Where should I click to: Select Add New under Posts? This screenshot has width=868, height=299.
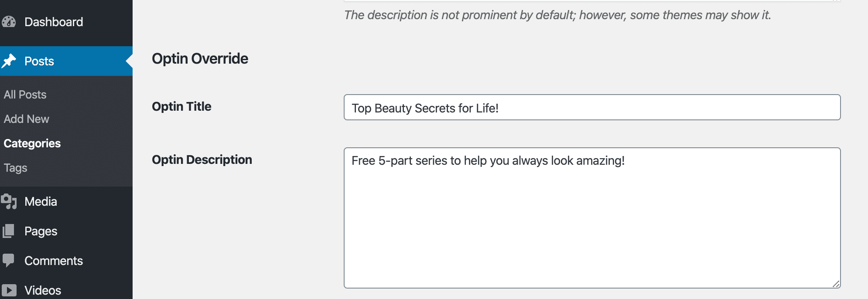coord(26,119)
